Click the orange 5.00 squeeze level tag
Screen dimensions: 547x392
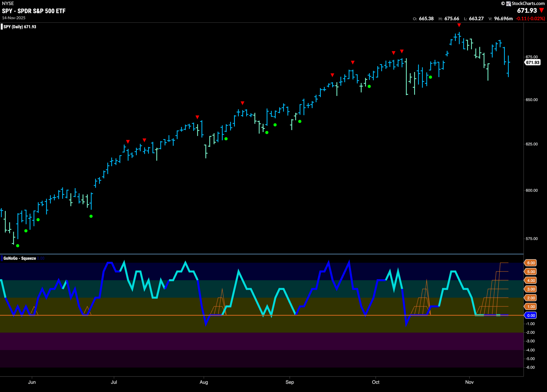coord(531,272)
